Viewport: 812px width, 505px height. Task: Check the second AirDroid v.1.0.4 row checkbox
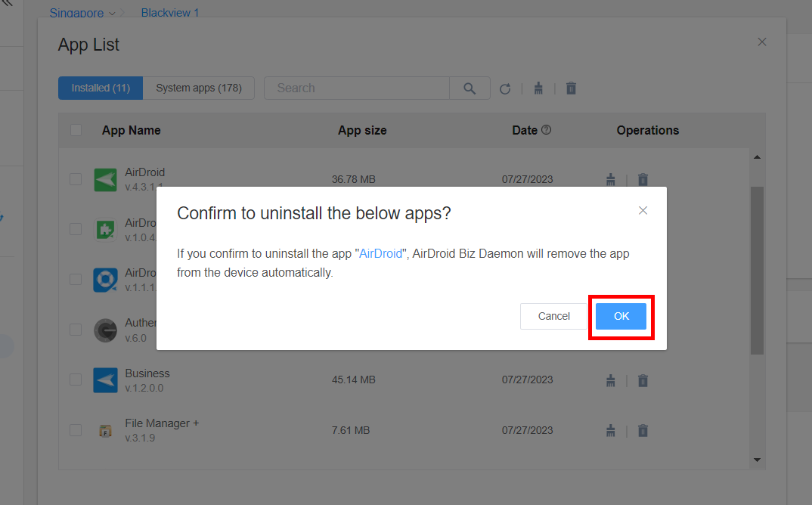(76, 229)
